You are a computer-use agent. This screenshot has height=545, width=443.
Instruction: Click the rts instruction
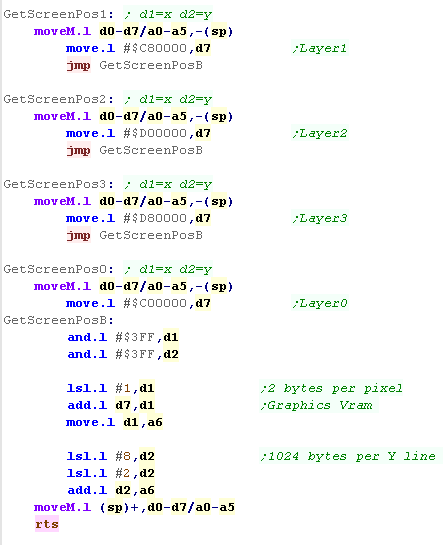pyautogui.click(x=47, y=524)
